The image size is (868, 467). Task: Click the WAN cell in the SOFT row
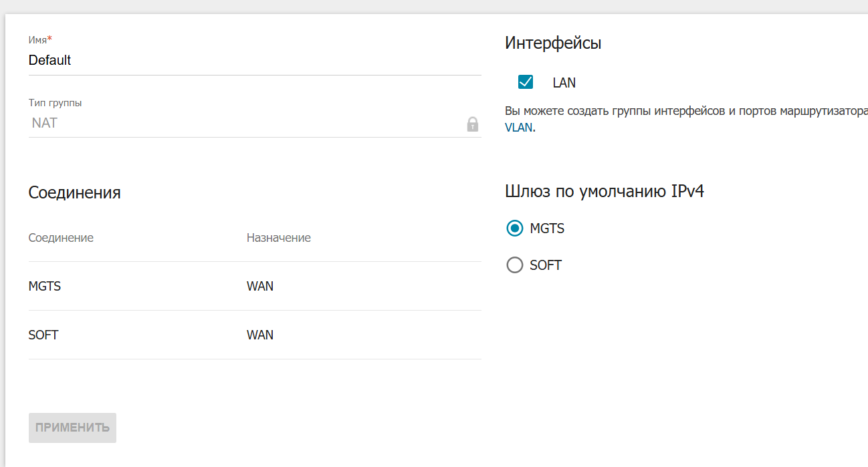pos(260,335)
